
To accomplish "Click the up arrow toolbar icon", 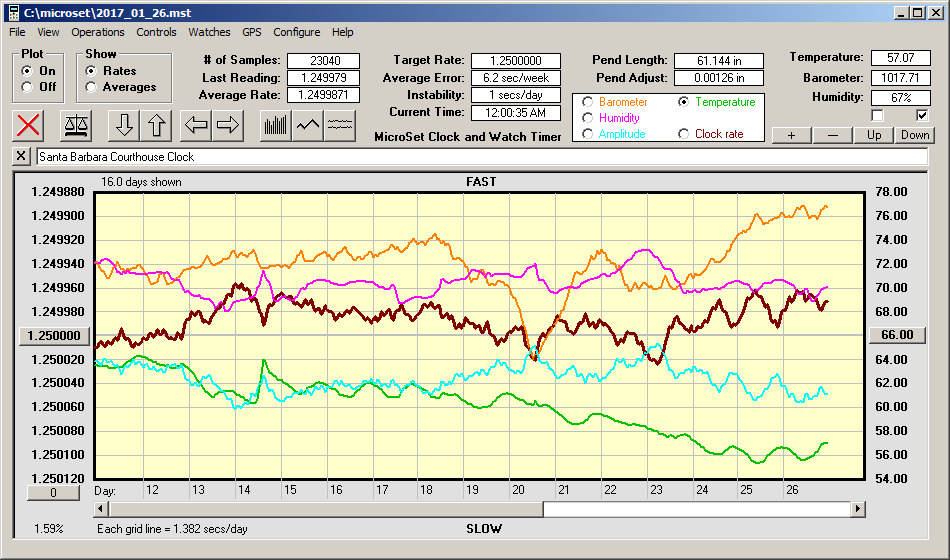I will pos(156,125).
